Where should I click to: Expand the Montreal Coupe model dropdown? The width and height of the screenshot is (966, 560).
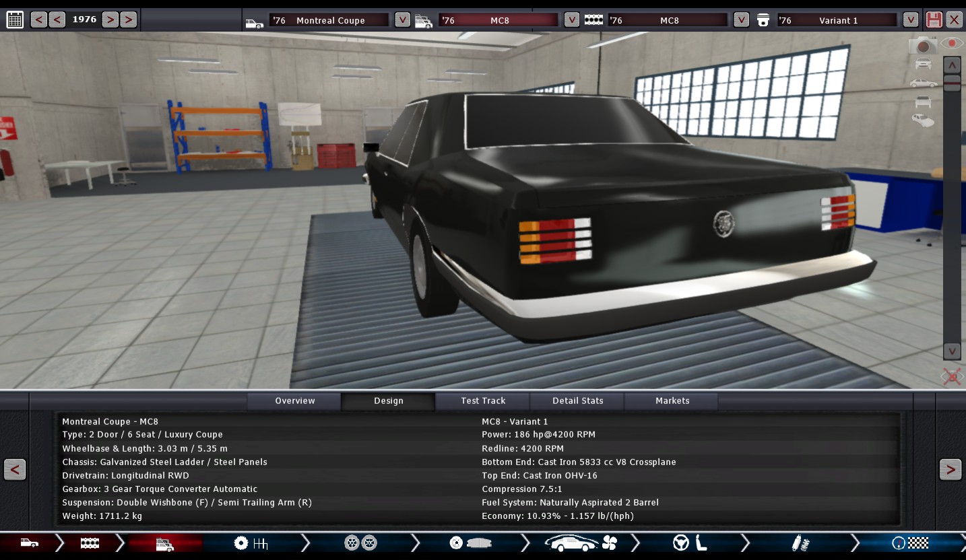tap(402, 20)
